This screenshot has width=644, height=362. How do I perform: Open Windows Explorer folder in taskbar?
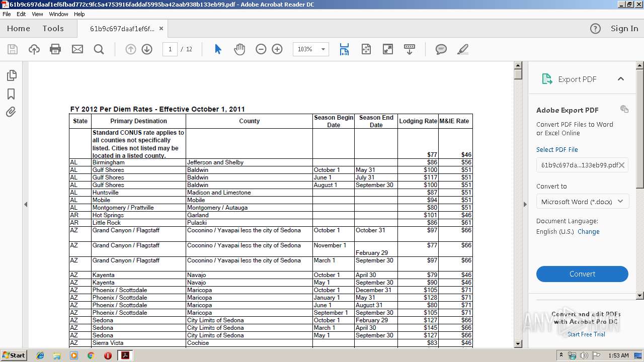click(57, 355)
